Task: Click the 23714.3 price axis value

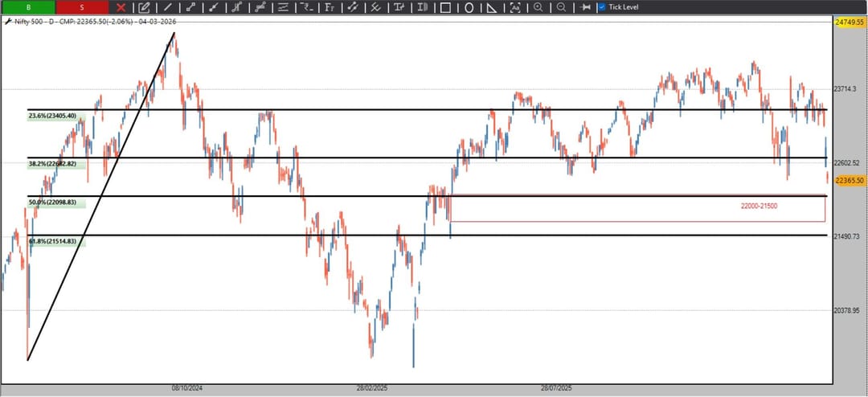Action: tap(845, 88)
